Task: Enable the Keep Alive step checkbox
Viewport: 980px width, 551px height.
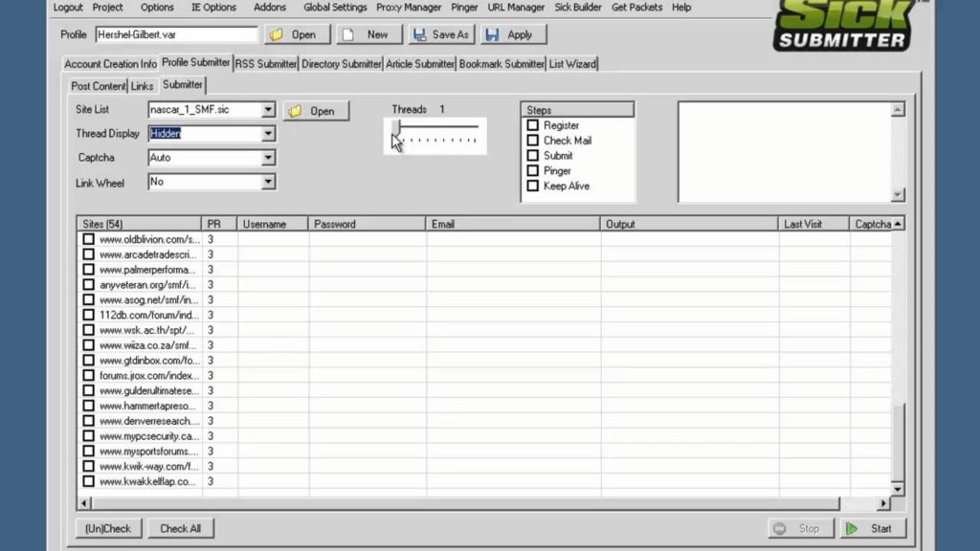Action: (x=532, y=186)
